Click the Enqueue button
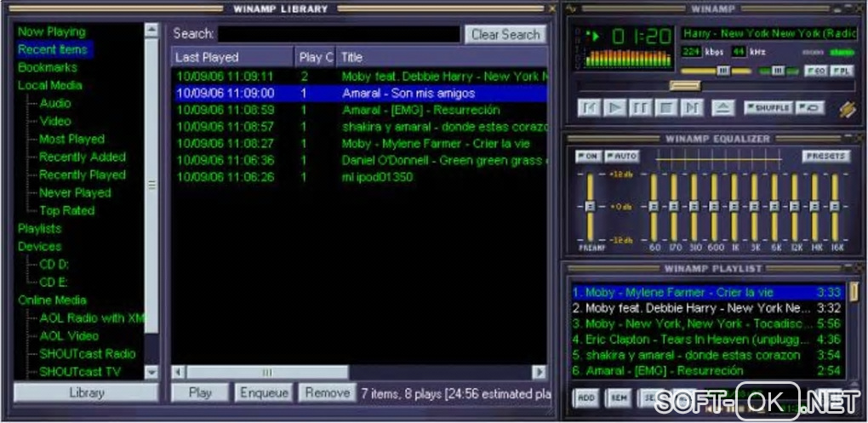This screenshot has width=868, height=423. click(264, 392)
